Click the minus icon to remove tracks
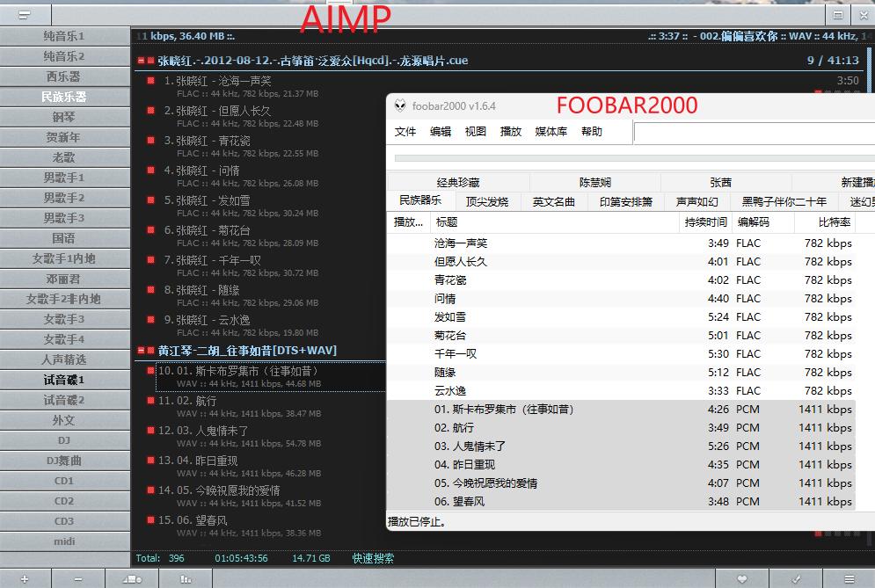This screenshot has height=588, width=875. 77,578
